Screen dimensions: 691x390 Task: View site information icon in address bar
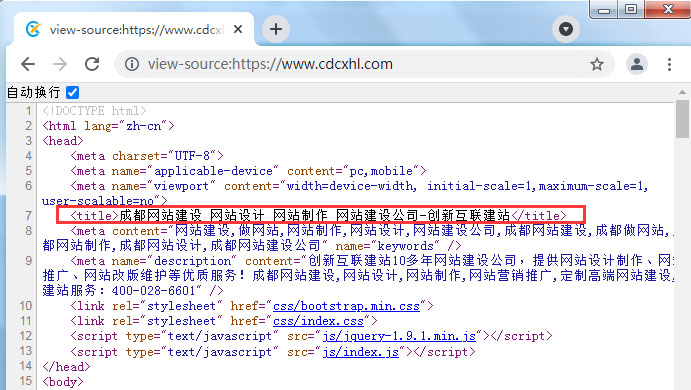132,64
